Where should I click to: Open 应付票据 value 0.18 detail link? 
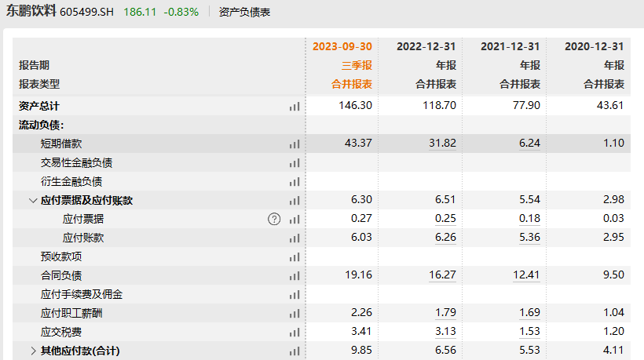coord(529,219)
